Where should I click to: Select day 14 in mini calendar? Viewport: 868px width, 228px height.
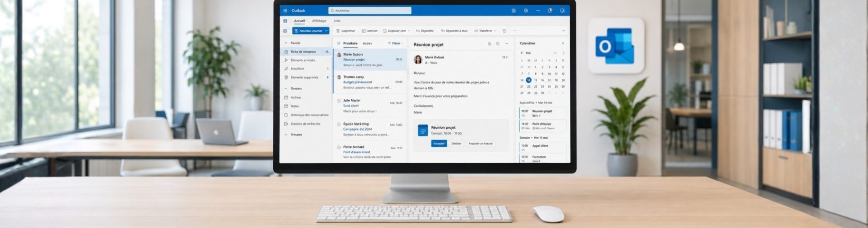click(529, 80)
